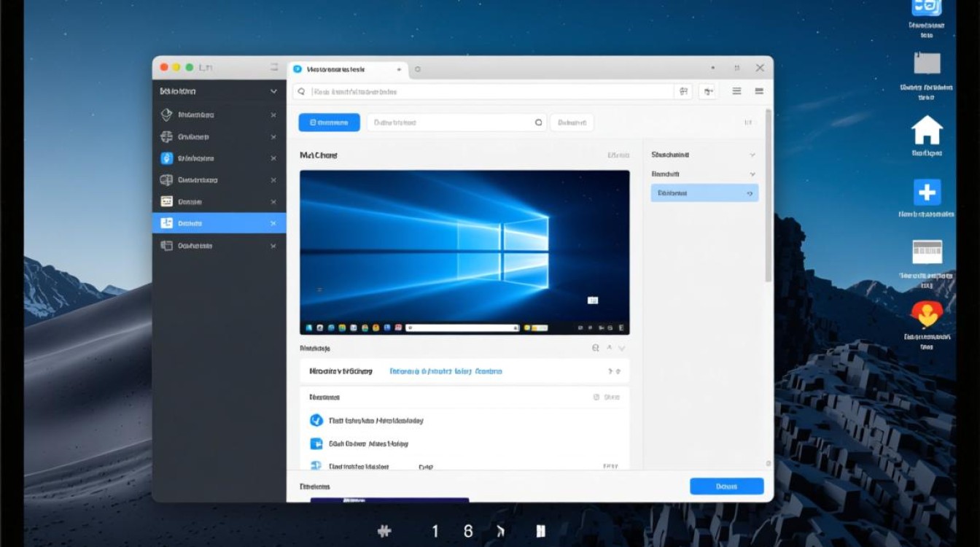
Task: Click the hamburger menu icon in the top toolbar
Action: tap(736, 91)
